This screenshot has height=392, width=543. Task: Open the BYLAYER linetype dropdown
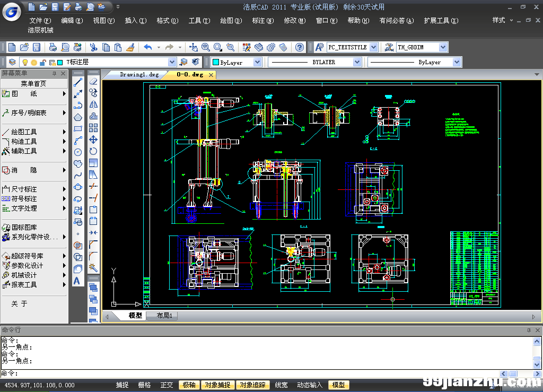pos(357,62)
